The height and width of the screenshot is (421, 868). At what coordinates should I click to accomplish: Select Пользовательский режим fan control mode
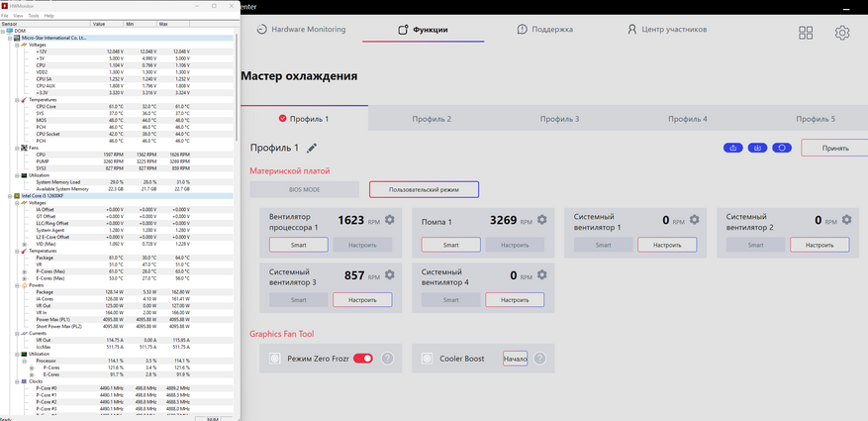[x=424, y=189]
